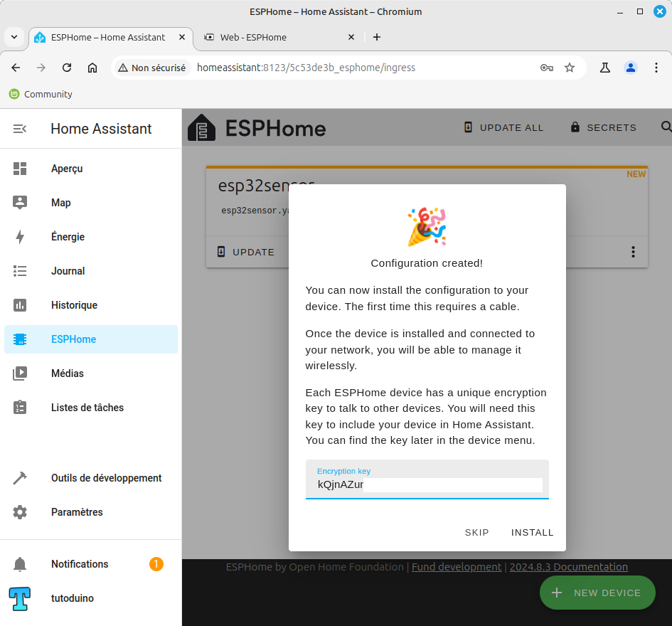The width and height of the screenshot is (672, 626).
Task: Open the Listes de tâches clipboard icon
Action: 20,408
